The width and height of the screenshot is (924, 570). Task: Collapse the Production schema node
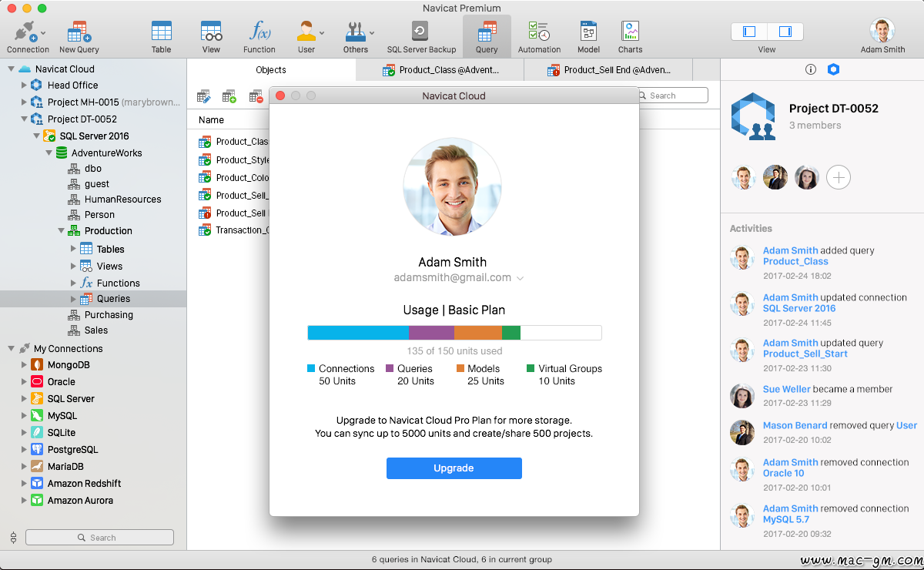(61, 230)
